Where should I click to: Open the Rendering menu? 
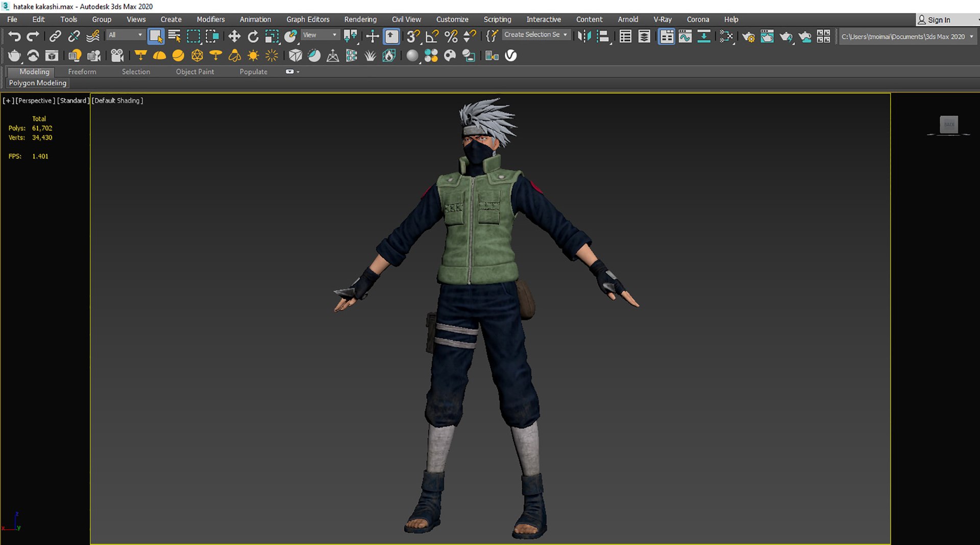pos(360,19)
